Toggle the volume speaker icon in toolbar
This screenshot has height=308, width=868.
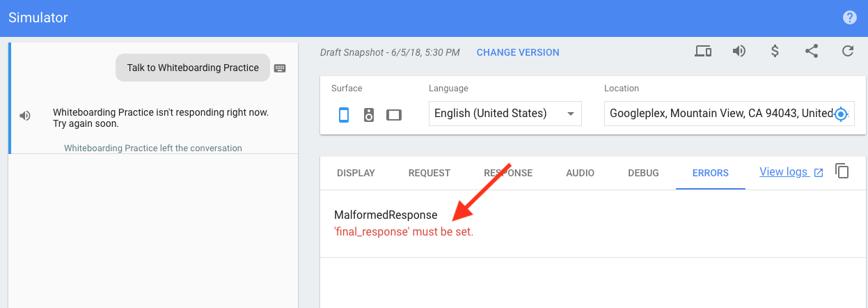pos(739,51)
